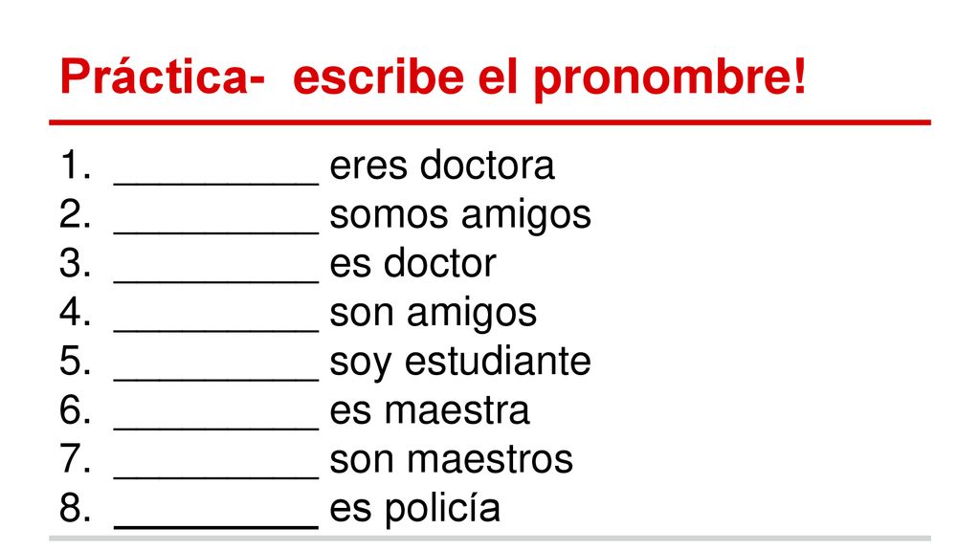Click the list number 8.

click(75, 508)
